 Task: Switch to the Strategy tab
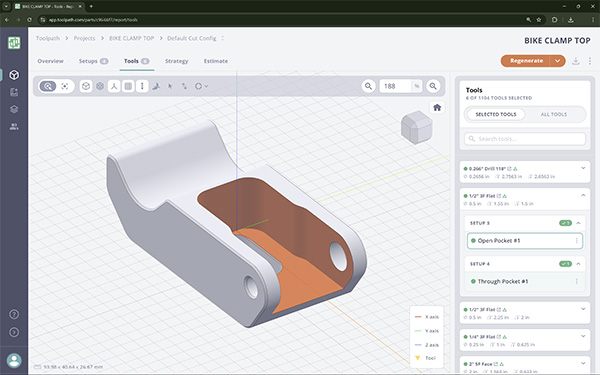tap(176, 61)
